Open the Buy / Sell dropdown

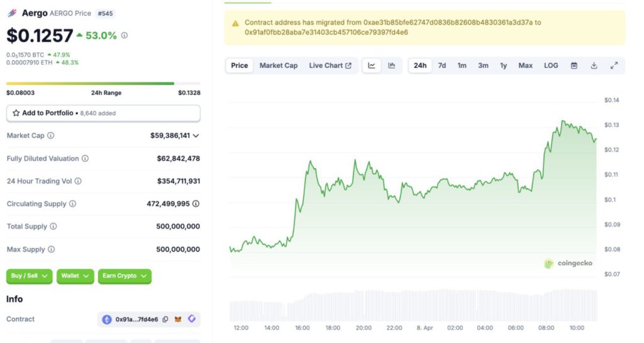click(29, 276)
